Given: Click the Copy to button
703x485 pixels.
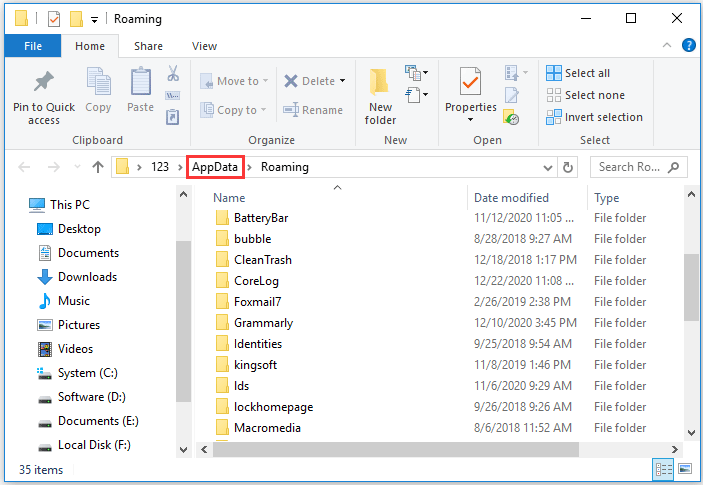Looking at the screenshot, I should tap(233, 110).
